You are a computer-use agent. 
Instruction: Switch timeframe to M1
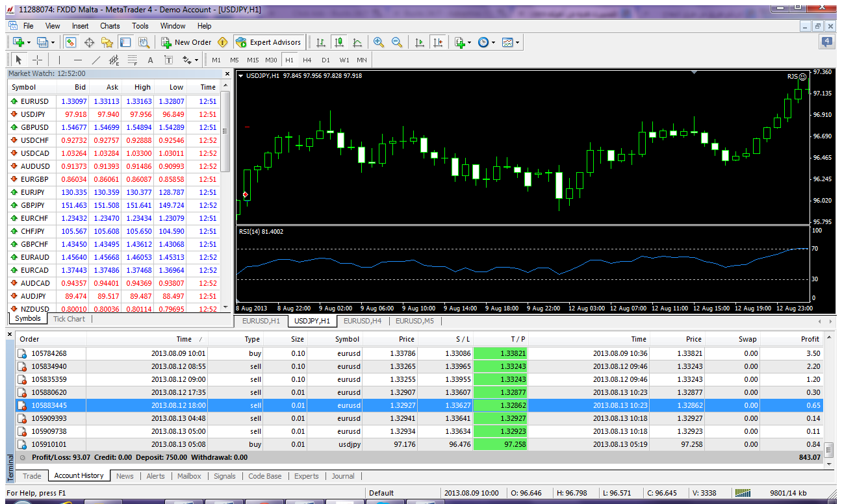[x=216, y=60]
